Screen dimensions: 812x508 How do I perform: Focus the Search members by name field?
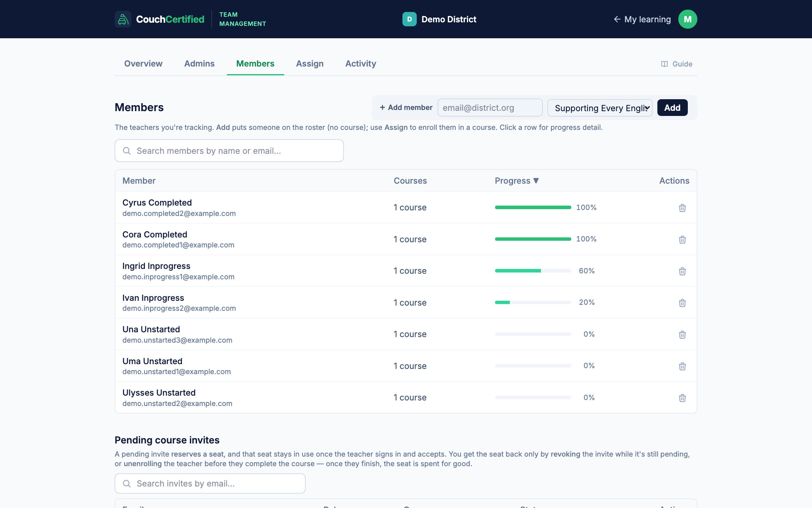pyautogui.click(x=229, y=151)
